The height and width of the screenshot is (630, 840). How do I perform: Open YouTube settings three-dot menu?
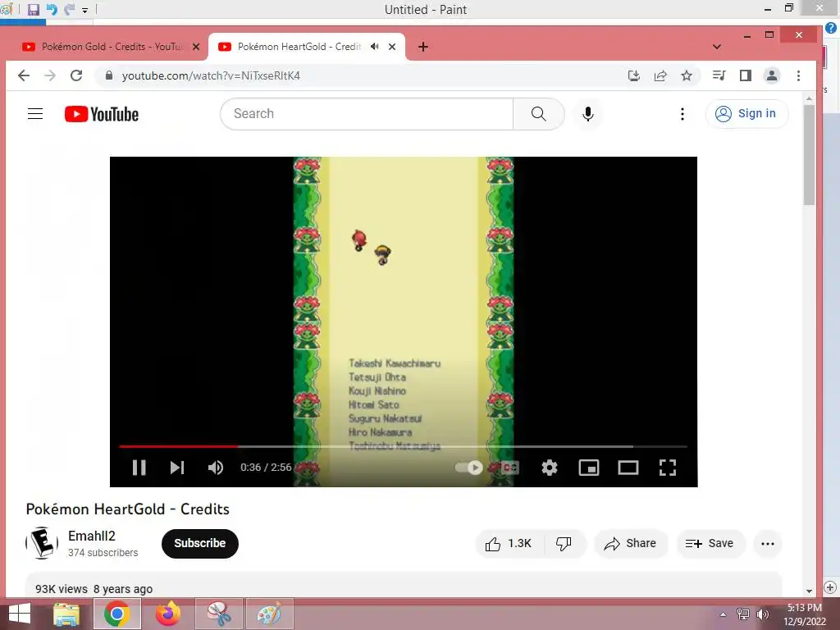682,113
